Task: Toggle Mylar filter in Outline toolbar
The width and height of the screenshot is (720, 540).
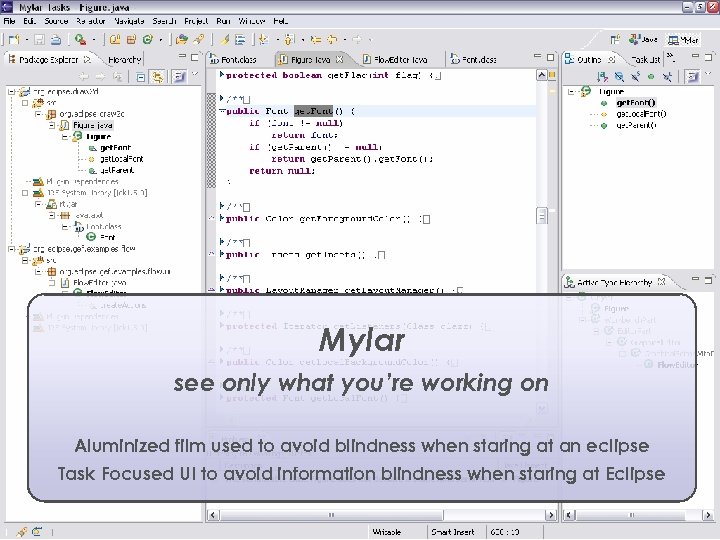Action: tap(692, 77)
